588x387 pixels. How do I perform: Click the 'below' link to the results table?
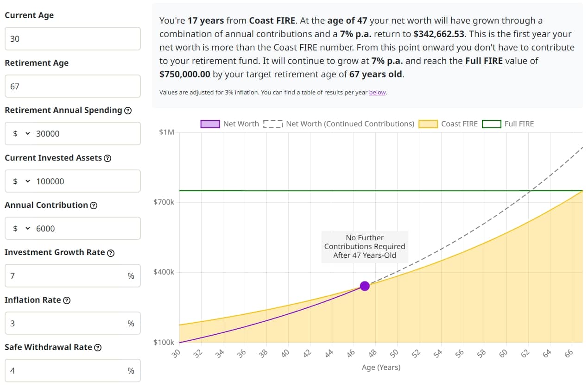(377, 93)
